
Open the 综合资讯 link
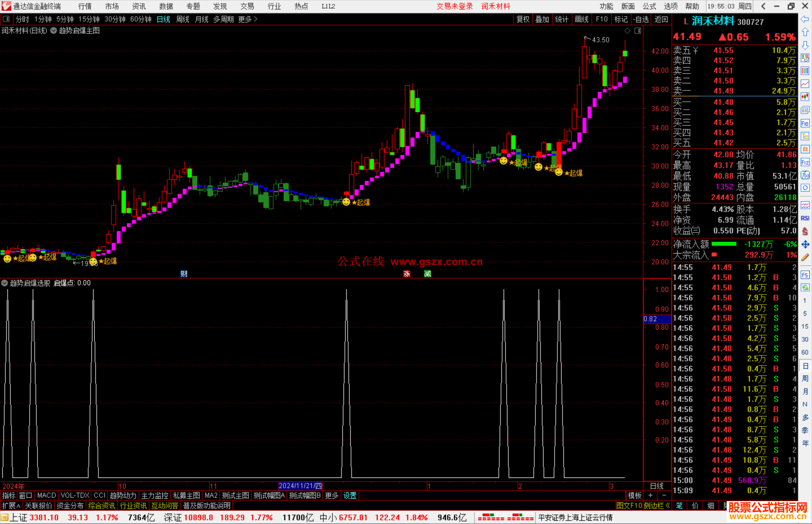[x=101, y=506]
